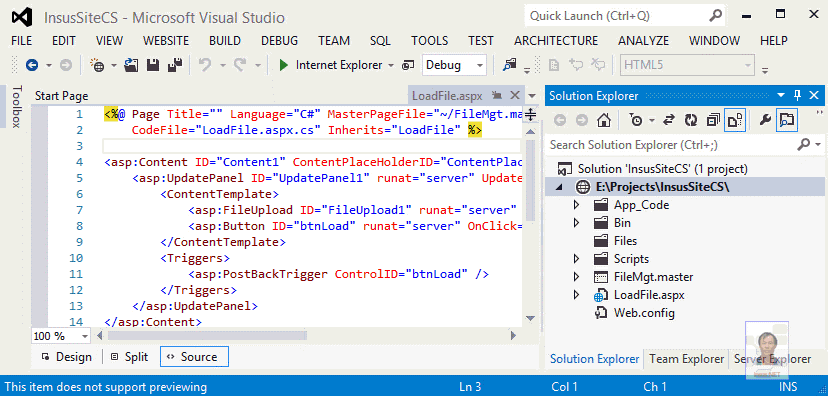Click the Solution Explorer search magnifier
Image resolution: width=828 pixels, height=396 pixels.
pyautogui.click(x=804, y=144)
